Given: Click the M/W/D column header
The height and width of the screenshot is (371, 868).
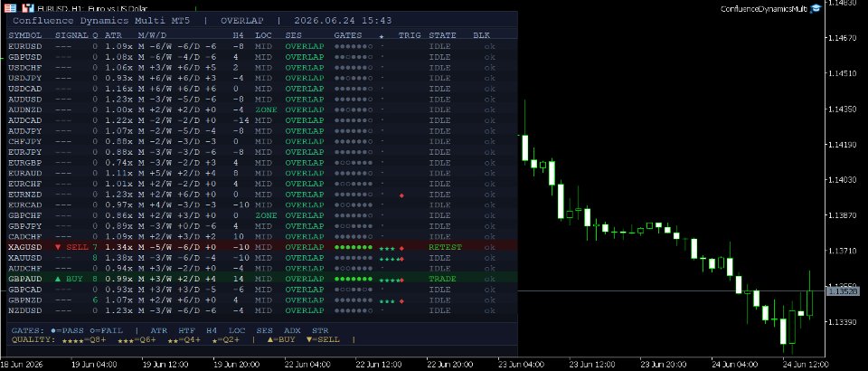Looking at the screenshot, I should tap(152, 35).
